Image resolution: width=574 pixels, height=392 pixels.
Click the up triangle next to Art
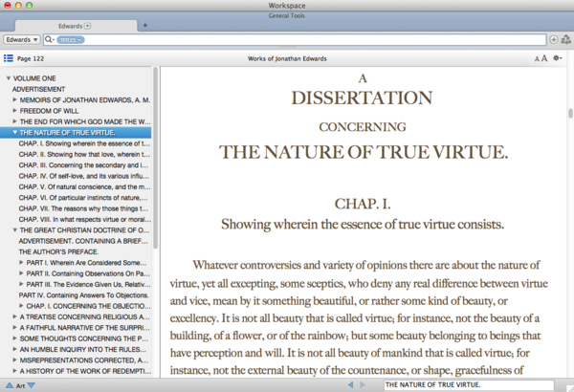10,385
